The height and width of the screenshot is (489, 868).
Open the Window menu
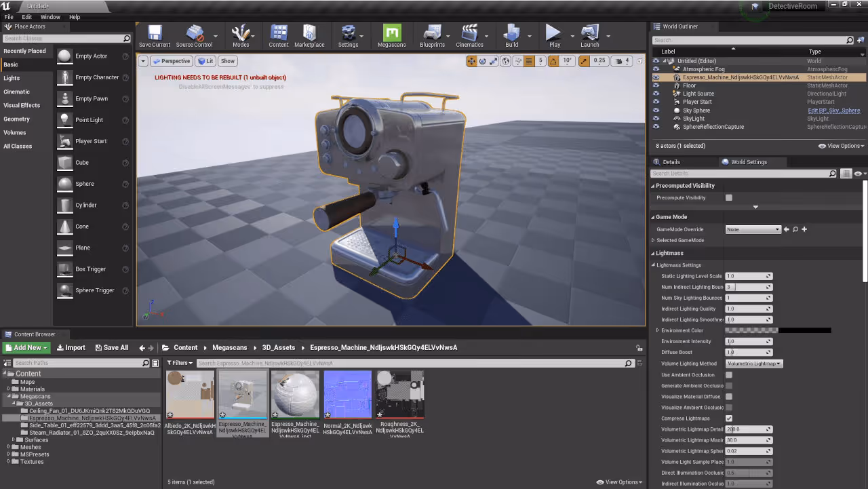[x=50, y=17]
